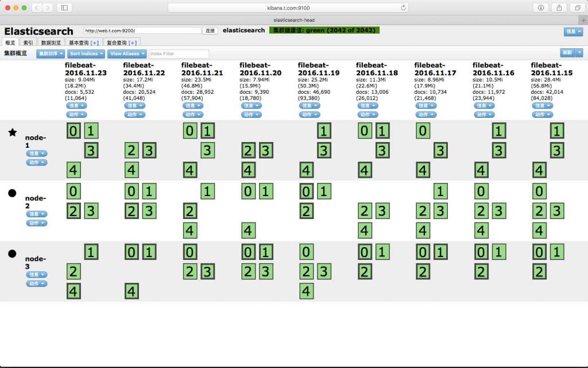This screenshot has height=368, width=588.
Task: Reload the page with the refresh icon
Action: point(404,7)
